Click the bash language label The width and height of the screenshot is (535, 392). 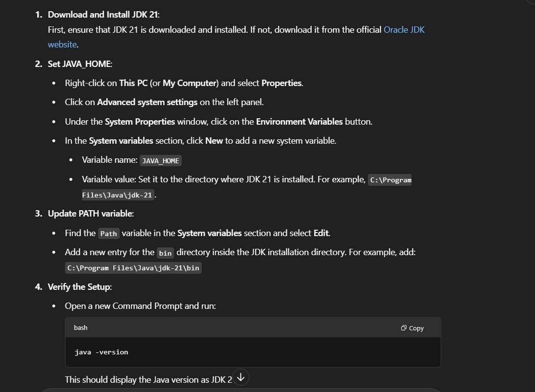pos(81,328)
